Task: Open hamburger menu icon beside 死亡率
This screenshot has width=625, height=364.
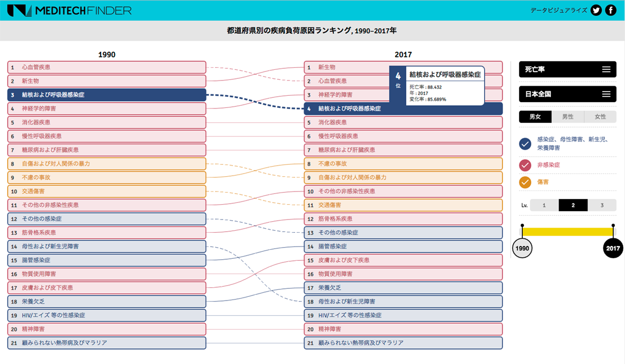Action: (606, 69)
